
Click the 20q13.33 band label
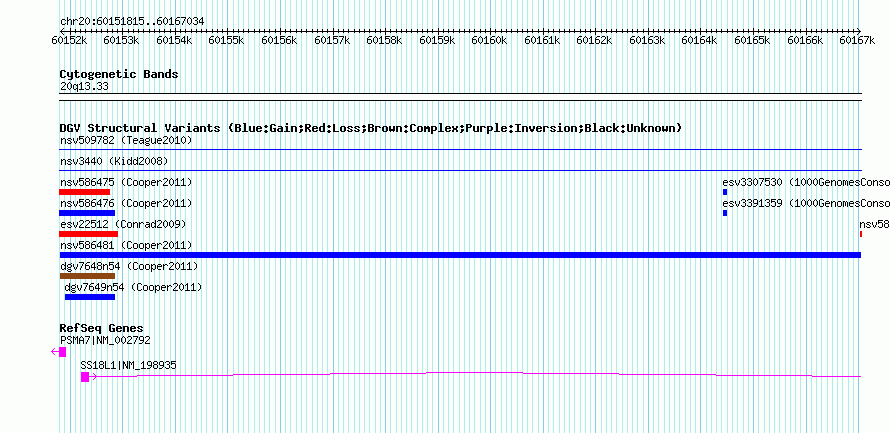tap(84, 87)
